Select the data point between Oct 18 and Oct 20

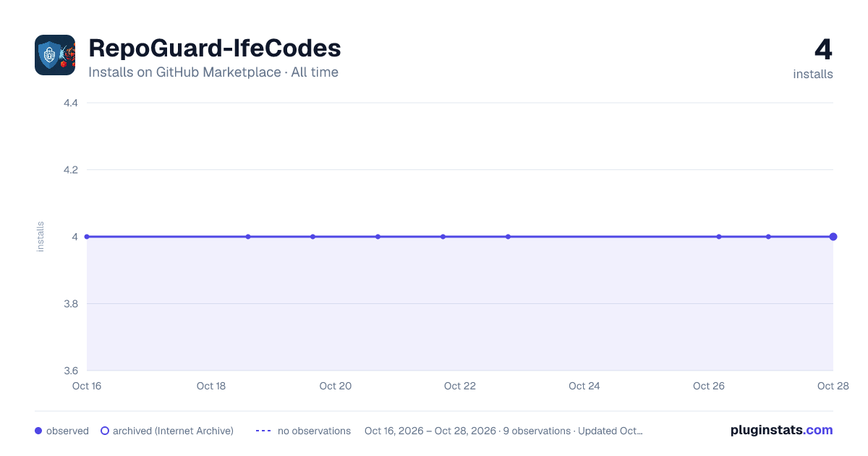[x=248, y=237]
